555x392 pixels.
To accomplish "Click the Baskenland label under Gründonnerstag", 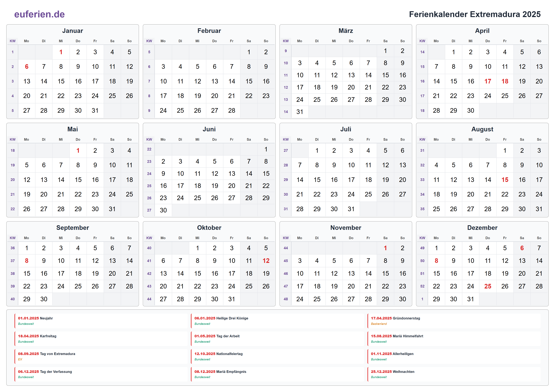I will point(379,324).
